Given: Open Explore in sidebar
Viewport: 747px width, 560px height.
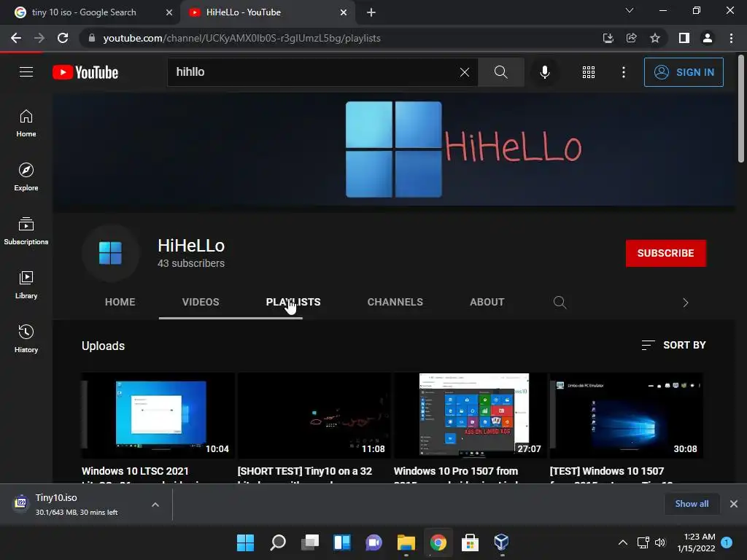Looking at the screenshot, I should [26, 177].
